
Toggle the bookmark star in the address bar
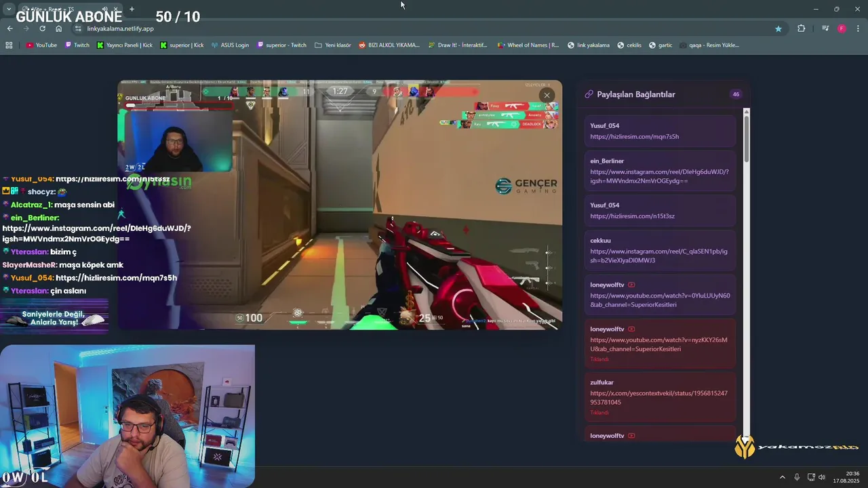pyautogui.click(x=778, y=28)
